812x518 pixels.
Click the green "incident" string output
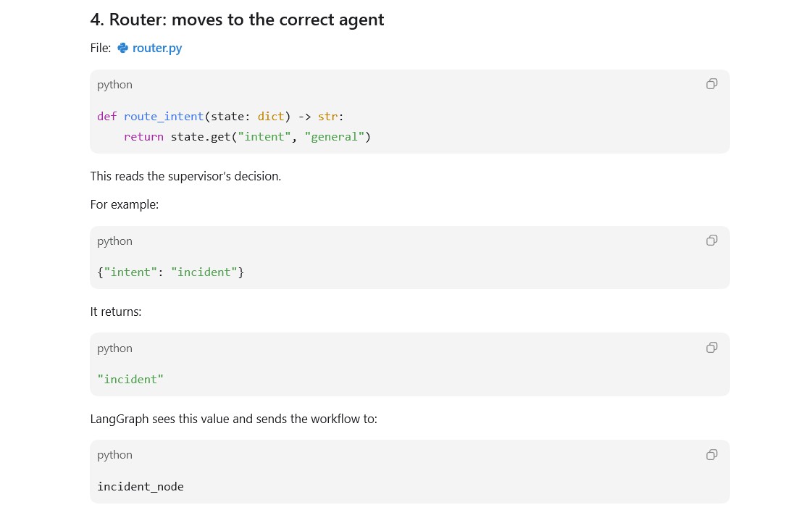(x=130, y=379)
